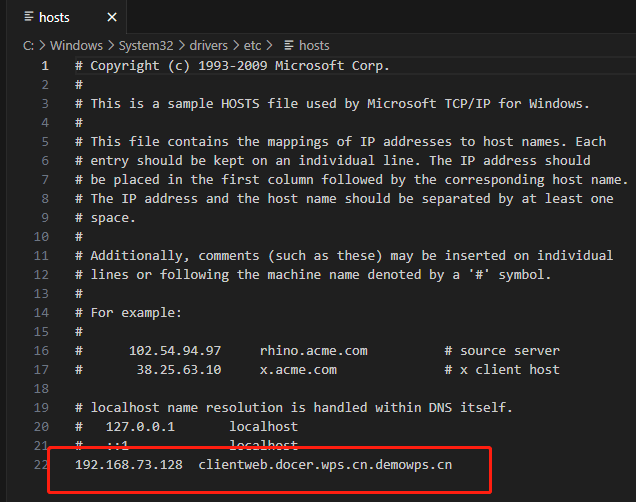Open the drivers breadcrumb folder
This screenshot has width=636, height=502.
pyautogui.click(x=208, y=45)
